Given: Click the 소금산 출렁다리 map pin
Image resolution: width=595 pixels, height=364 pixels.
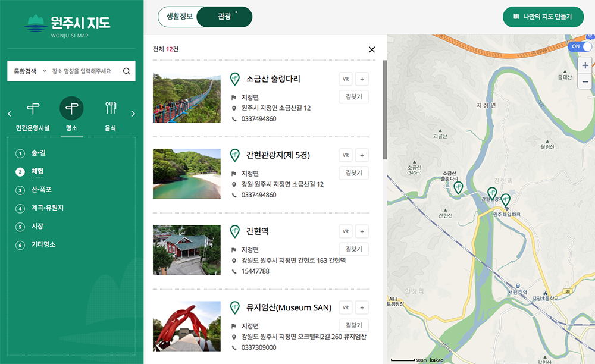Looking at the screenshot, I should pos(458,188).
